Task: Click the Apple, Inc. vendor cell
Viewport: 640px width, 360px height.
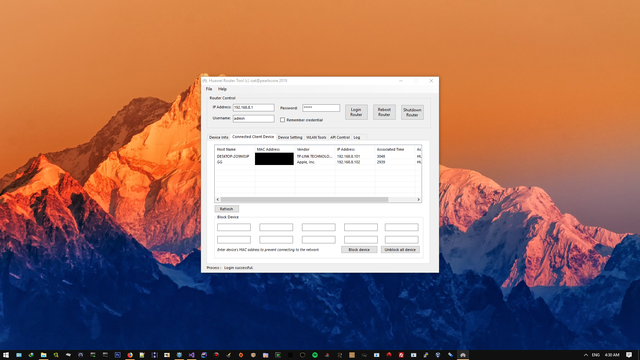Action: pos(306,162)
